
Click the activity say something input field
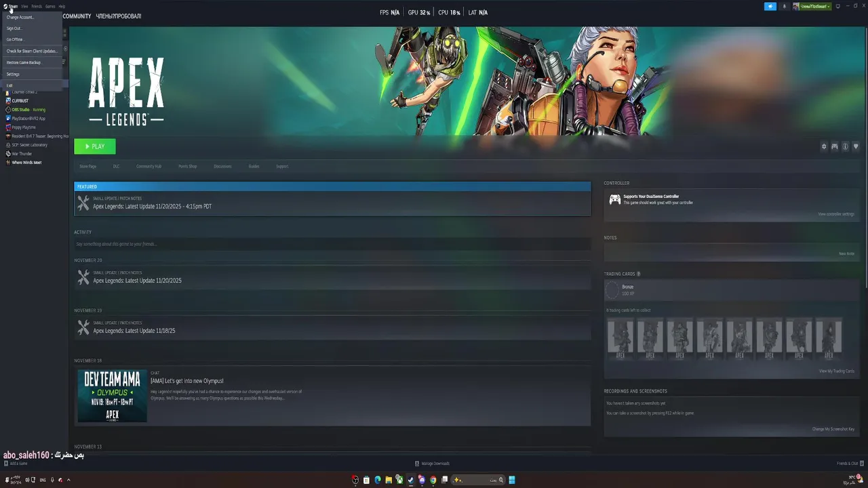332,244
